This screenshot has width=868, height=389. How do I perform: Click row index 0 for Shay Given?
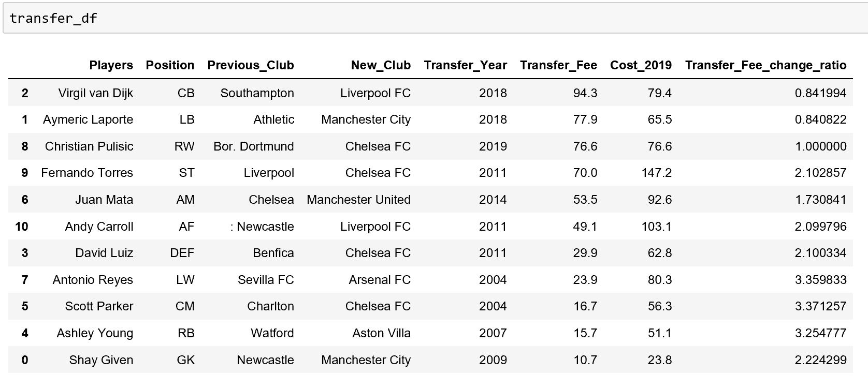click(x=25, y=360)
